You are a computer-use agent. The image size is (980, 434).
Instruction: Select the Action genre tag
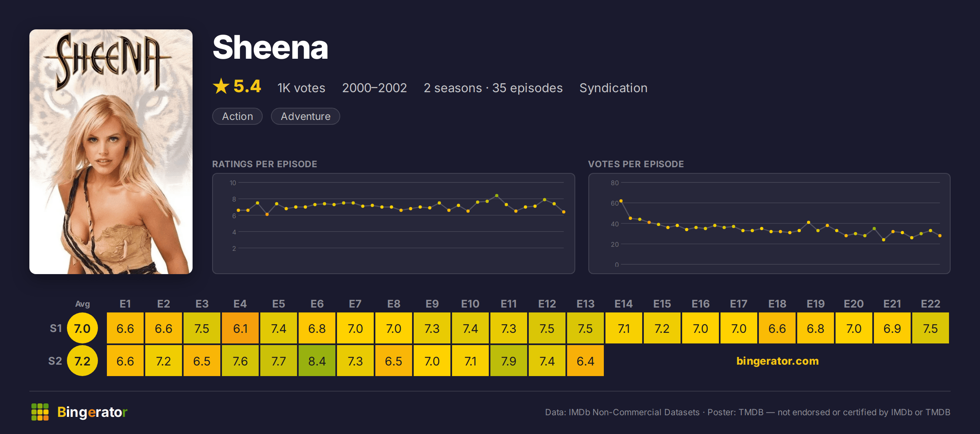click(237, 116)
